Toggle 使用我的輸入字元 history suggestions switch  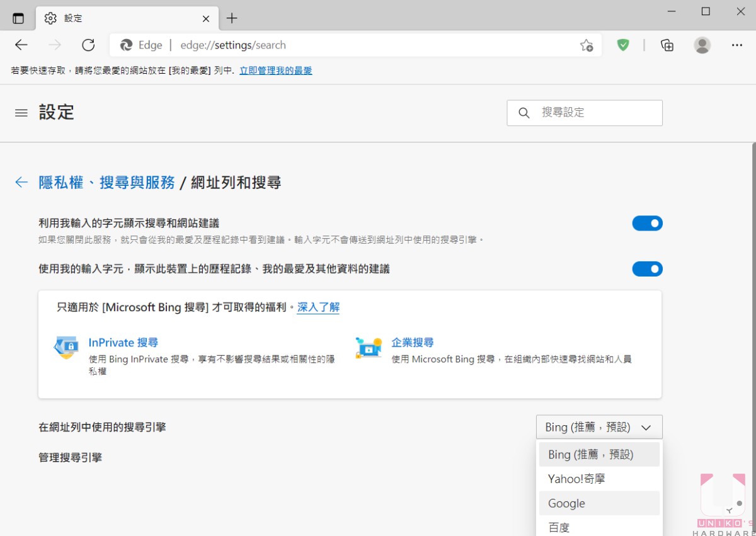pyautogui.click(x=648, y=269)
